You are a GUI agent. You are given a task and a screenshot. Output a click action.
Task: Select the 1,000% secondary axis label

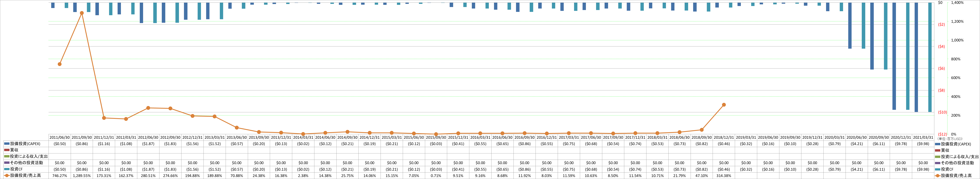pyautogui.click(x=957, y=40)
